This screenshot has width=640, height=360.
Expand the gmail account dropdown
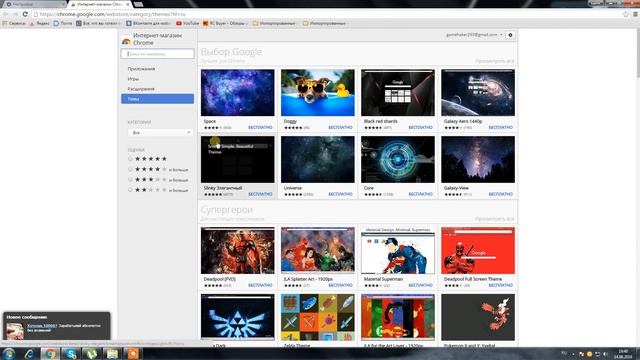pos(474,35)
